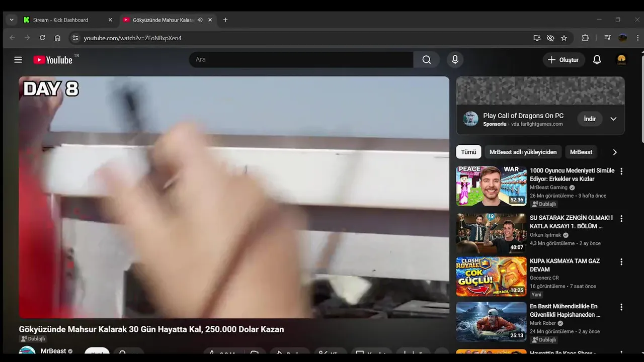Open options for KUPA KASMAYA TAM GAZ video
Viewport: 644px width, 362px height.
[x=621, y=262]
